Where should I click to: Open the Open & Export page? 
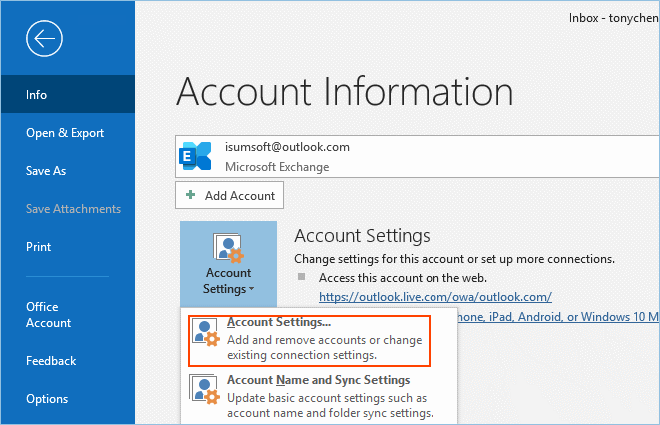[65, 133]
